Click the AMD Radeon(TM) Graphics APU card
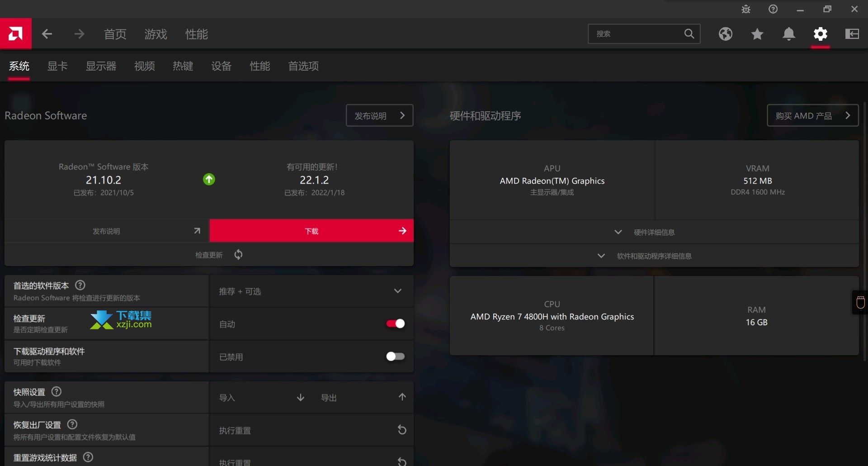The image size is (868, 466). [x=552, y=180]
